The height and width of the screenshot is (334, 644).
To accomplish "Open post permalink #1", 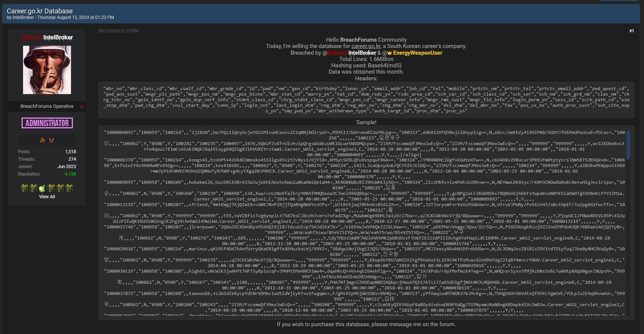I will (632, 31).
